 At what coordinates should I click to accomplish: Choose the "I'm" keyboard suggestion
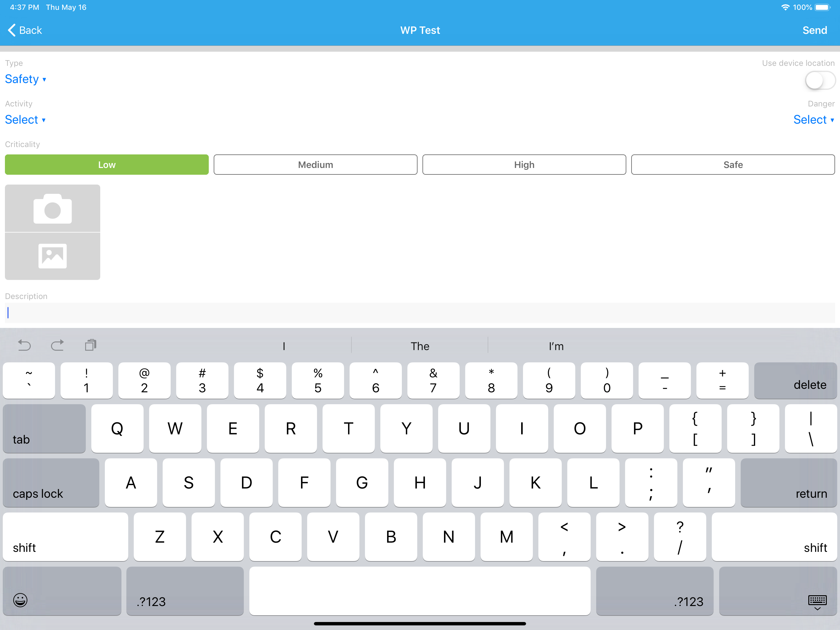[556, 346]
